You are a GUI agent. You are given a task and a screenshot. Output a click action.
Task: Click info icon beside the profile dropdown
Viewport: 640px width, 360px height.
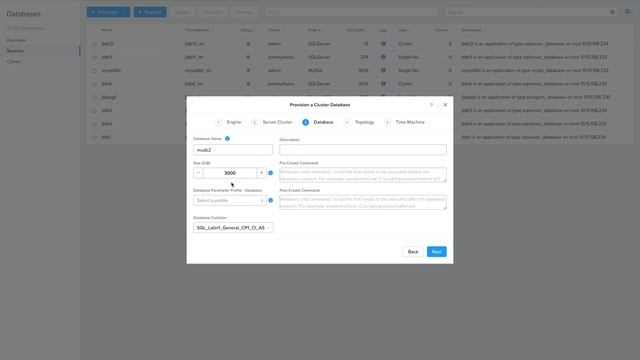271,200
